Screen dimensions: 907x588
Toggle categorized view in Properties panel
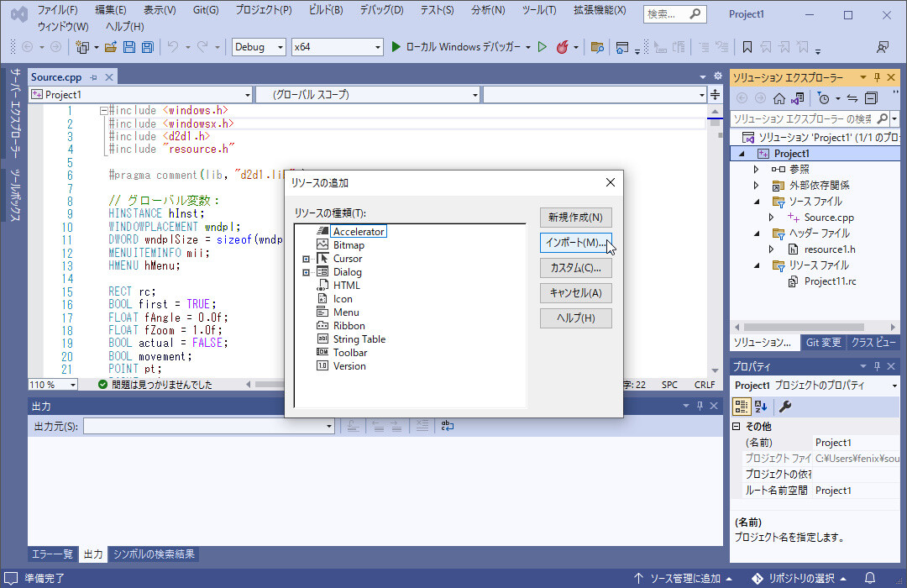click(x=742, y=407)
